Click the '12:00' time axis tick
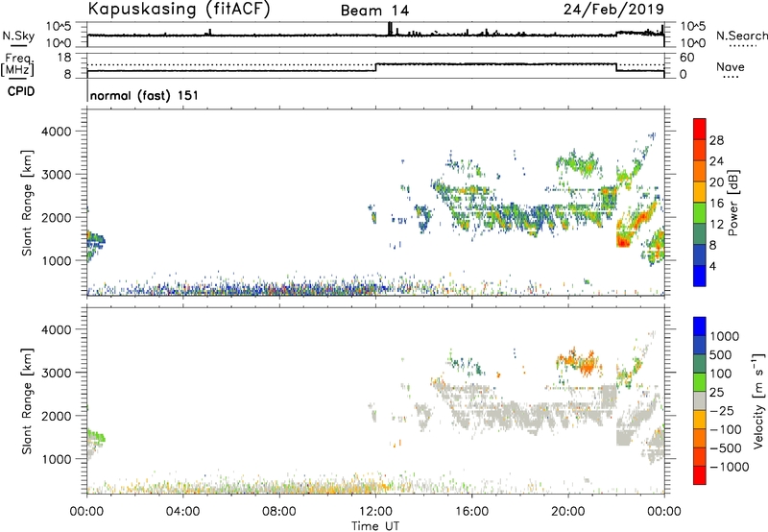 pyautogui.click(x=375, y=512)
